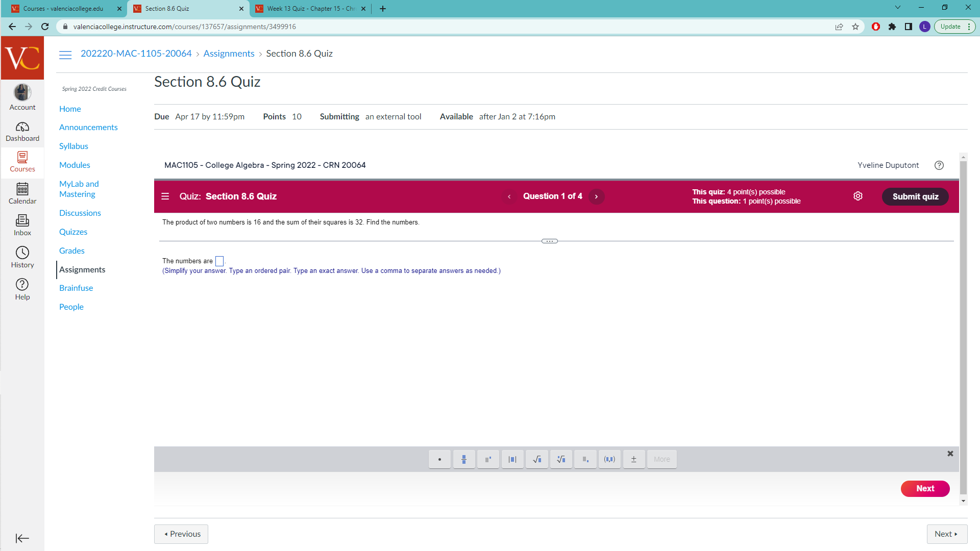
Task: Insert a fraction template from math palette
Action: (x=464, y=459)
